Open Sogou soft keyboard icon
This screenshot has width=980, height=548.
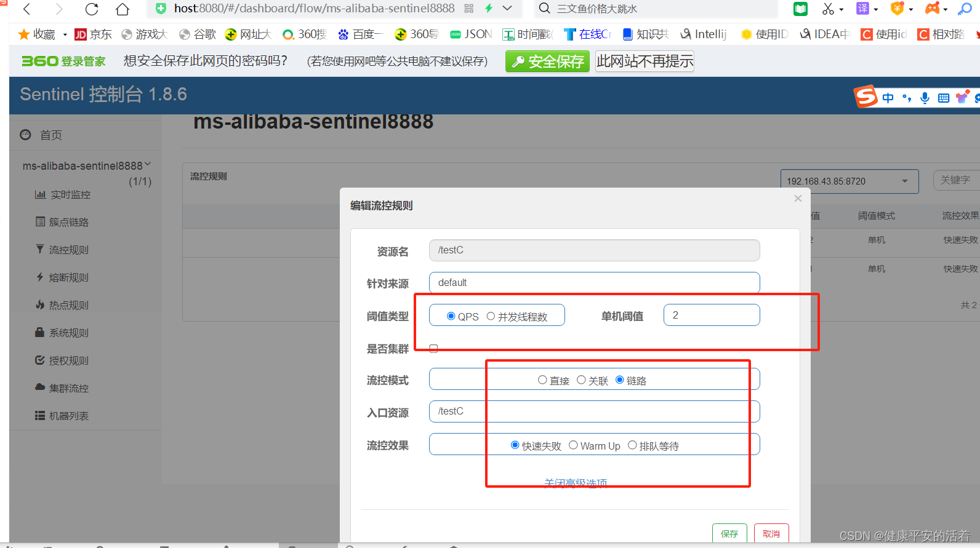(x=943, y=98)
